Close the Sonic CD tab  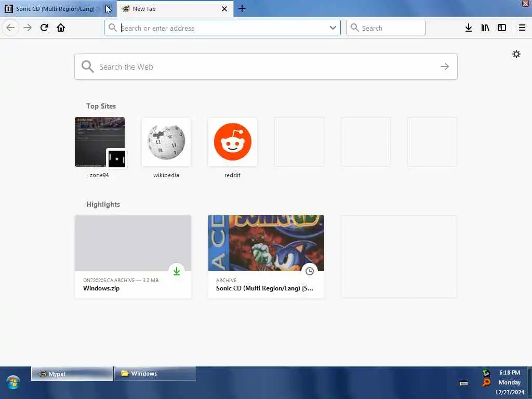(x=108, y=9)
